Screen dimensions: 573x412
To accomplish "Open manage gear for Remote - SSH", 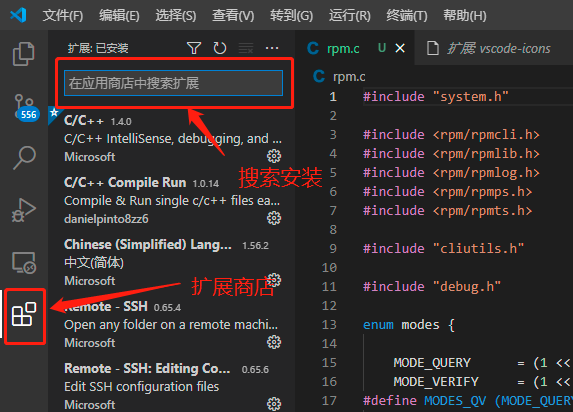I will coord(274,342).
